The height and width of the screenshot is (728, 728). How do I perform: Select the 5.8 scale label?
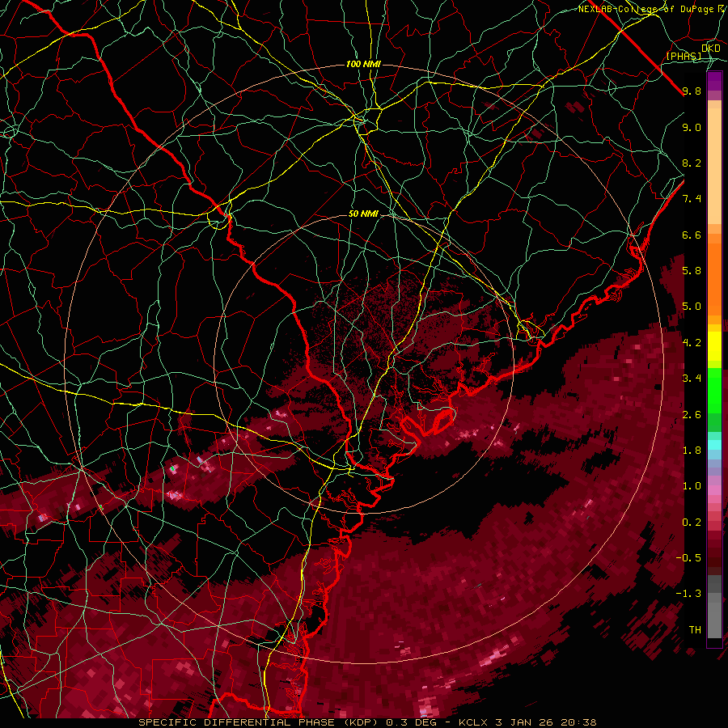click(692, 271)
